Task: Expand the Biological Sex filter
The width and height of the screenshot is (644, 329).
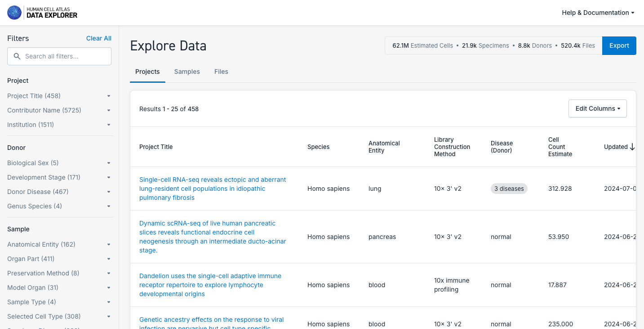Action: tap(59, 163)
